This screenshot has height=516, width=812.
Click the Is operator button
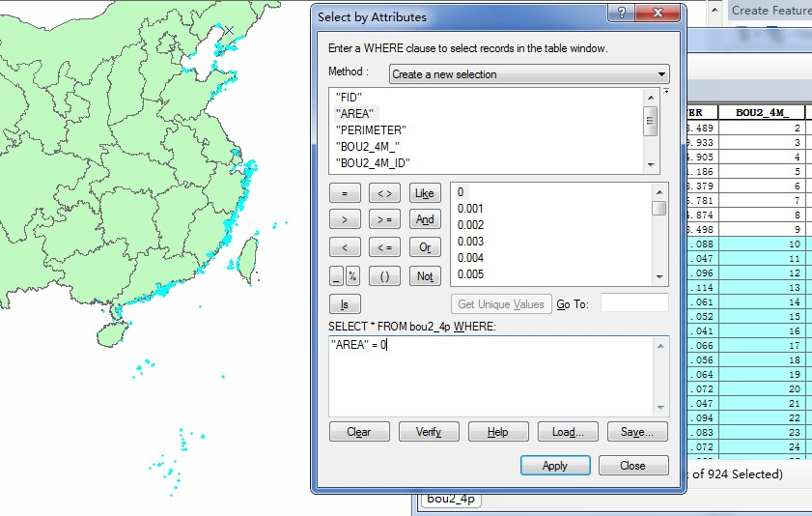click(345, 304)
